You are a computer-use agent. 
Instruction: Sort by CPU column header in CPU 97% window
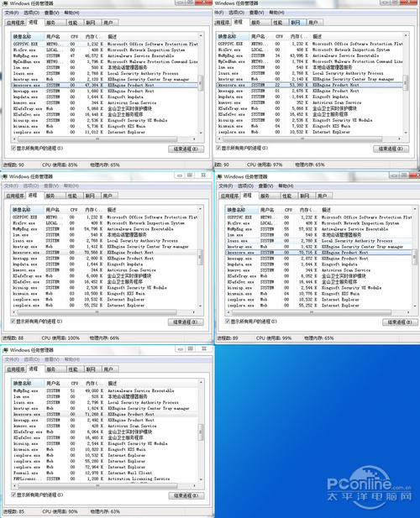click(x=280, y=36)
